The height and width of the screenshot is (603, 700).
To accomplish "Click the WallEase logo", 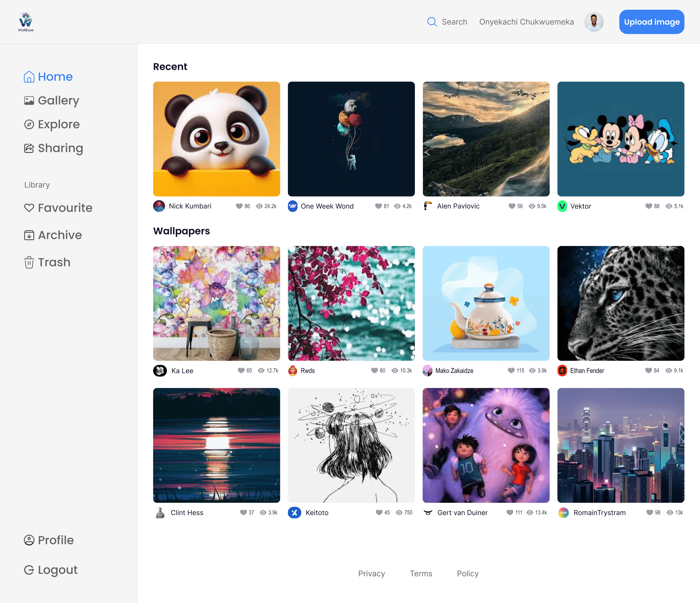I will 26,22.
